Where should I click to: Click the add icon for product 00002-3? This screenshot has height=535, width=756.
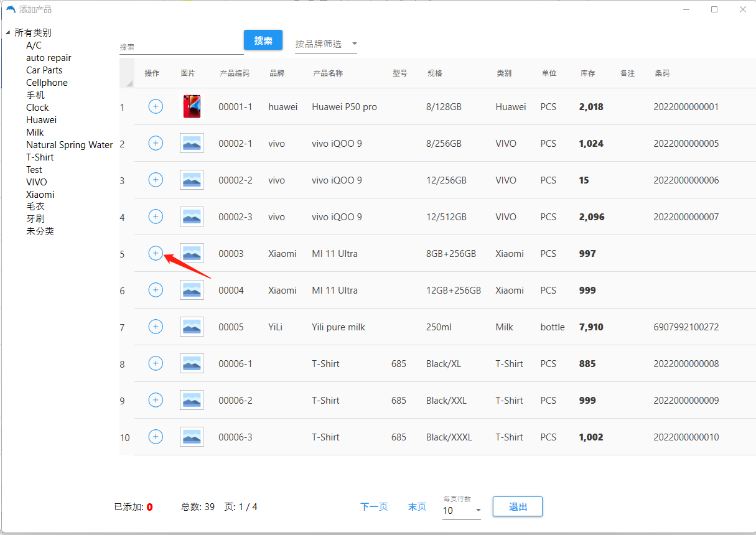pos(156,216)
